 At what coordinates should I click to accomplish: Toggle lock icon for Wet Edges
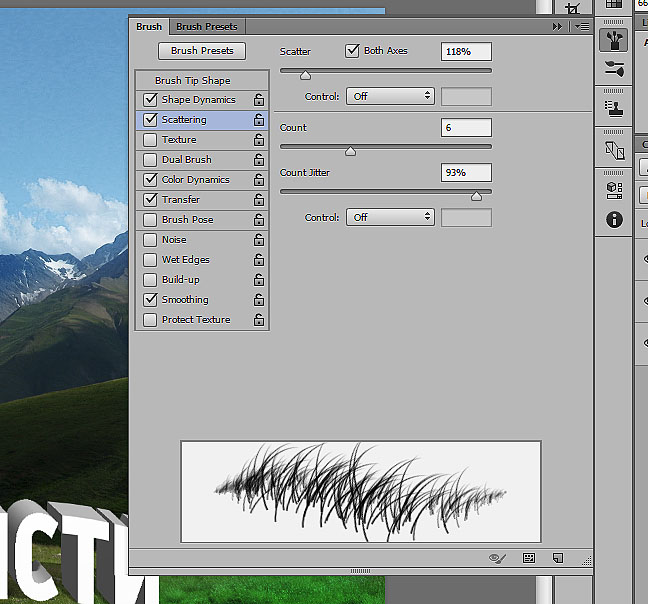tap(259, 259)
